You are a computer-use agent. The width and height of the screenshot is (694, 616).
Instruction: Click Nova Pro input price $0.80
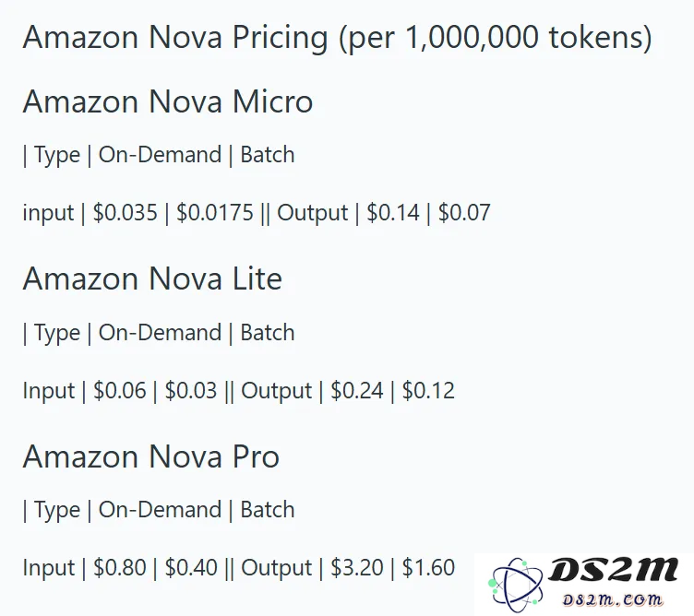click(119, 568)
